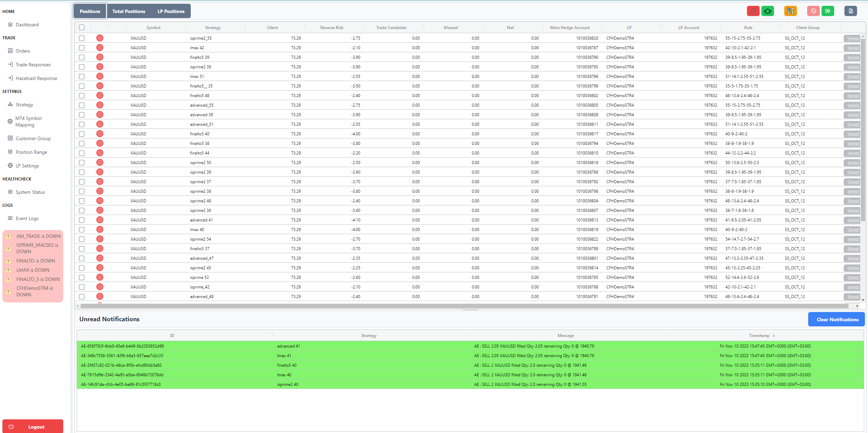Open the LP Positions tab

coord(171,11)
